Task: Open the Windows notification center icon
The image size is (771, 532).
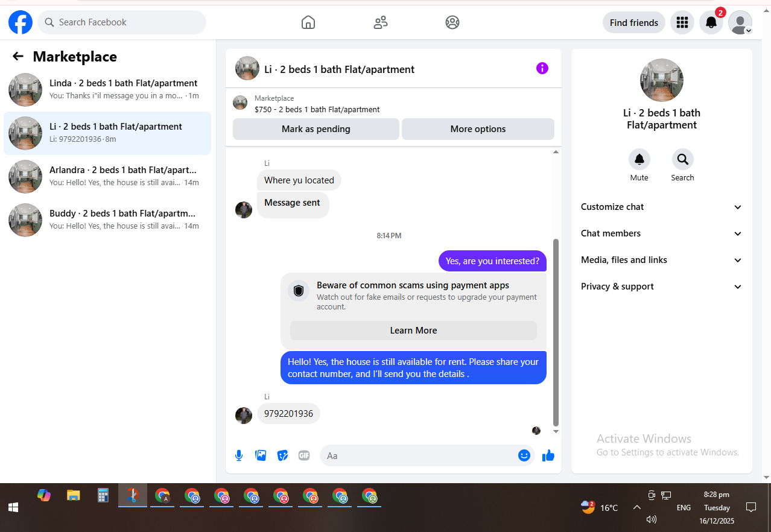Action: [x=751, y=507]
